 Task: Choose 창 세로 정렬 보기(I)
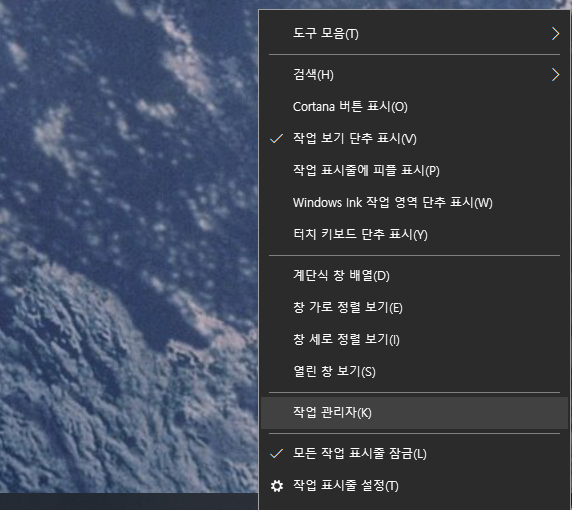[x=414, y=340]
